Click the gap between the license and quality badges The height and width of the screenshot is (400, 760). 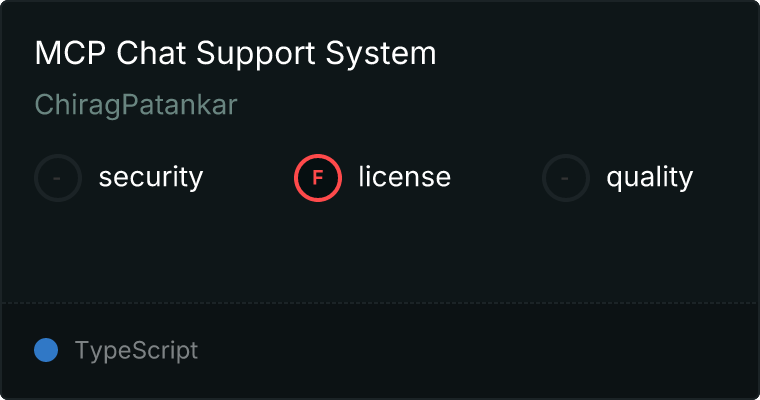497,178
